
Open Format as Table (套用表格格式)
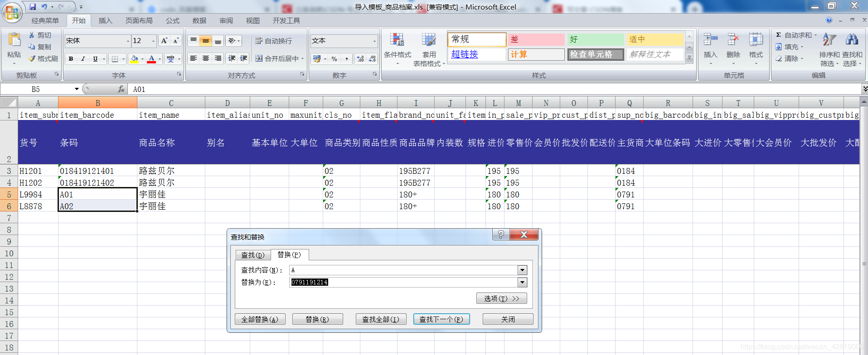pyautogui.click(x=429, y=50)
